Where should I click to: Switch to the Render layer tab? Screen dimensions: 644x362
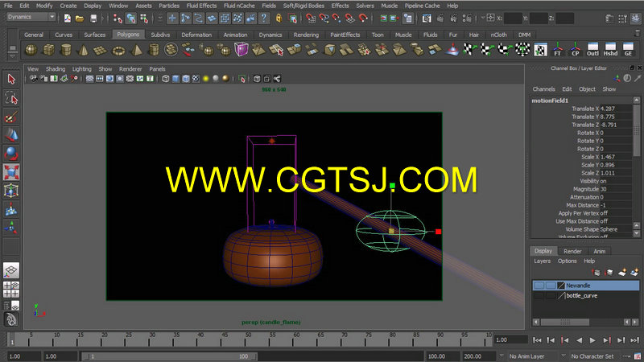tap(572, 251)
